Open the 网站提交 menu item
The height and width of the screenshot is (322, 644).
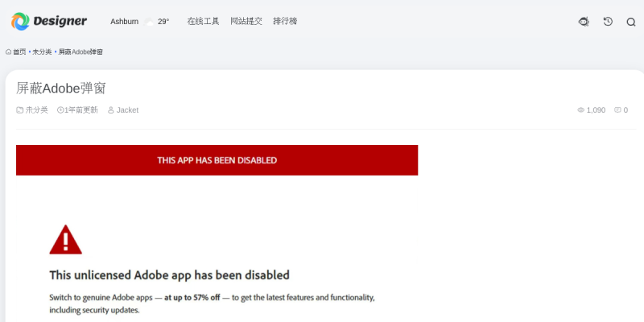246,22
